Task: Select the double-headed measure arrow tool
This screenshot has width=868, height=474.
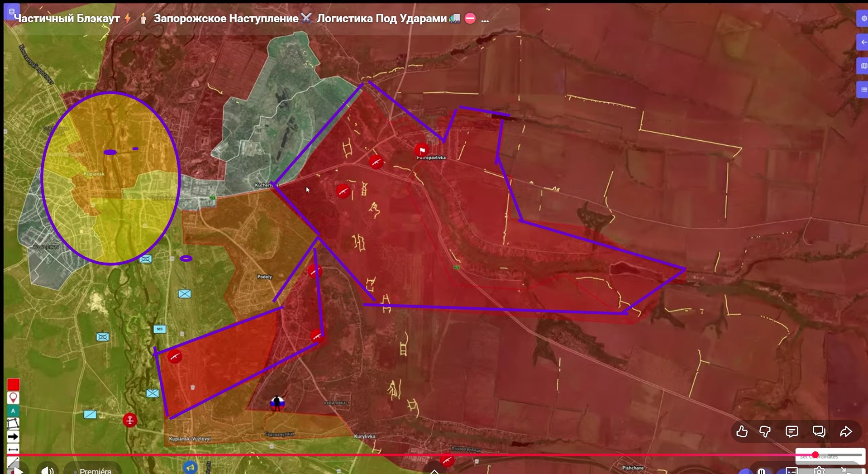Action: click(13, 449)
